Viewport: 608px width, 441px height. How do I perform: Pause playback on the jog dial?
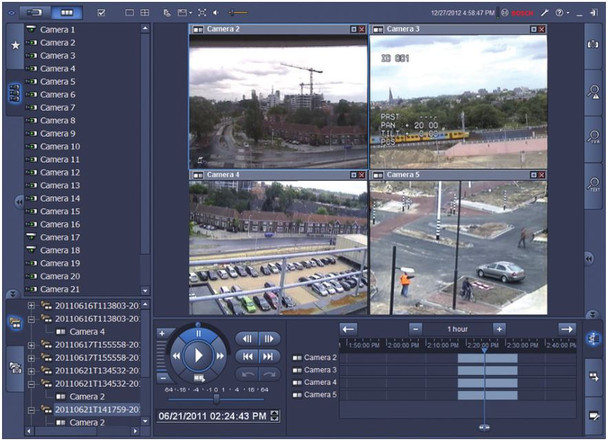pyautogui.click(x=198, y=333)
